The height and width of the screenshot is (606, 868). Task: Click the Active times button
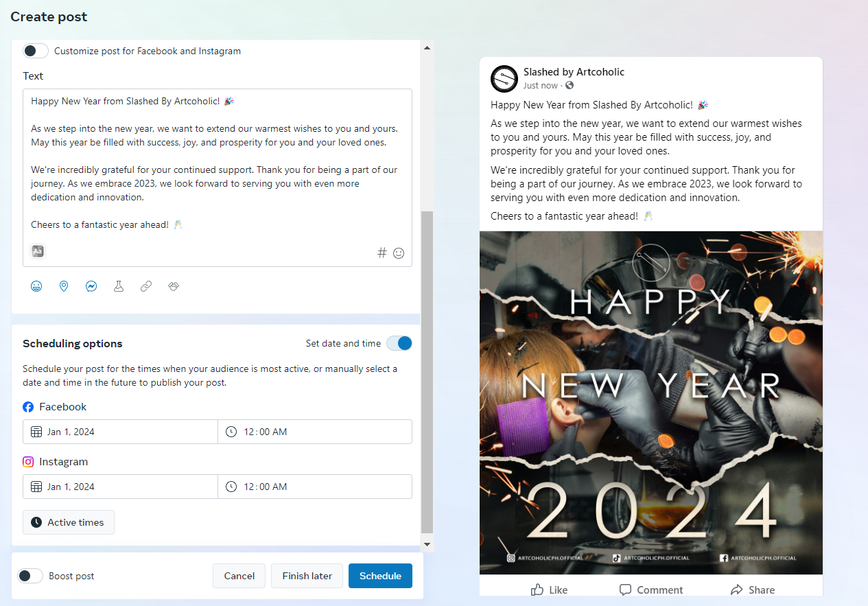pos(69,522)
